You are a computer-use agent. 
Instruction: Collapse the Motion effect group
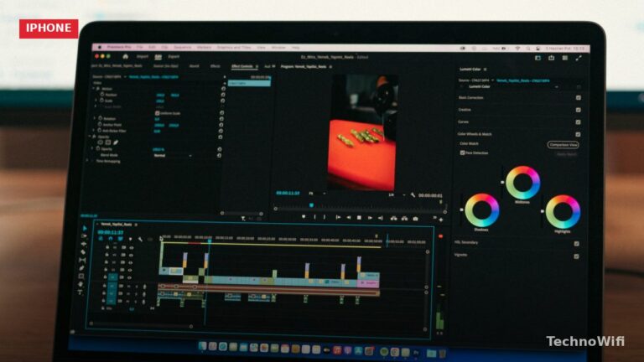[94, 89]
